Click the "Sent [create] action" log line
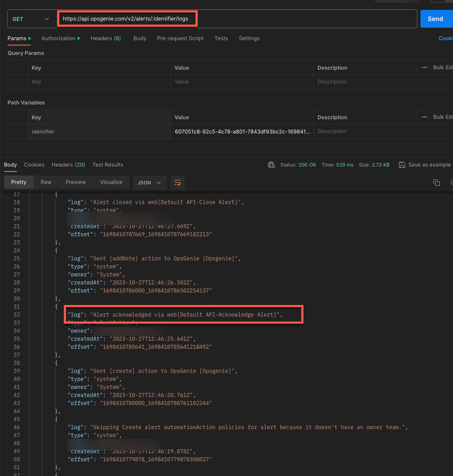The width and height of the screenshot is (453, 476). coord(152,371)
